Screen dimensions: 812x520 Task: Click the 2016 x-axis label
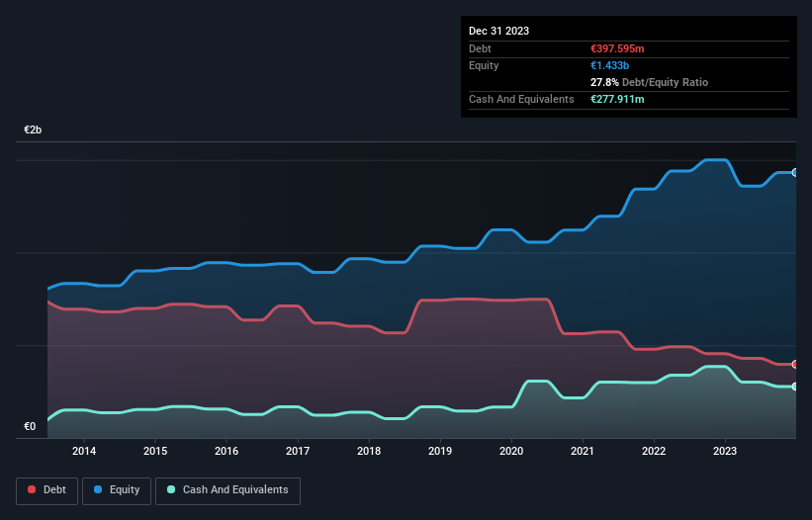tap(226, 451)
